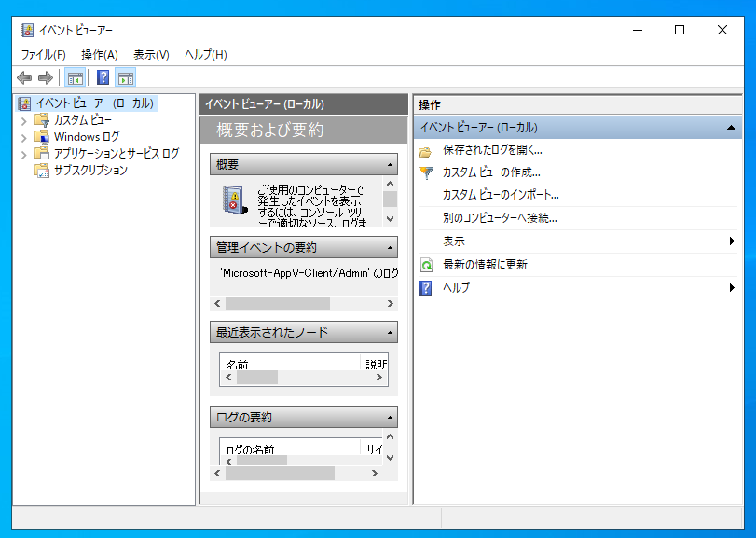Viewport: 756px width, 538px height.
Task: Click カスタム ビューのインポート... action
Action: (501, 195)
